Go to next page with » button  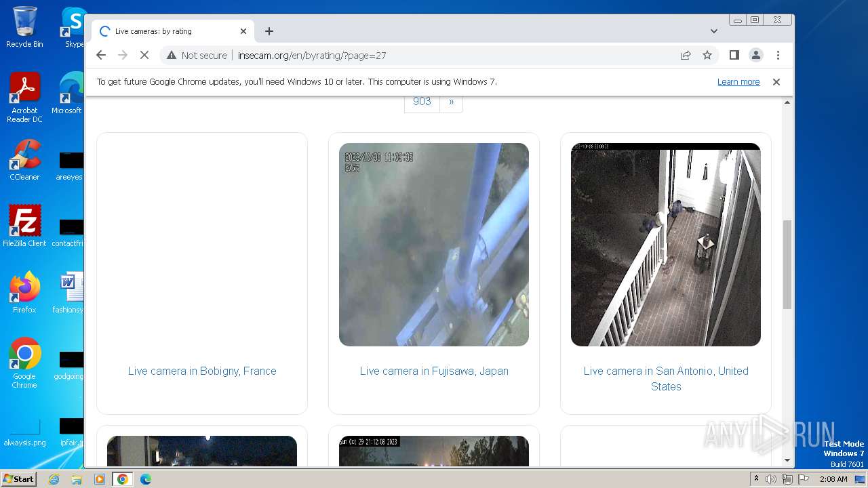point(451,101)
